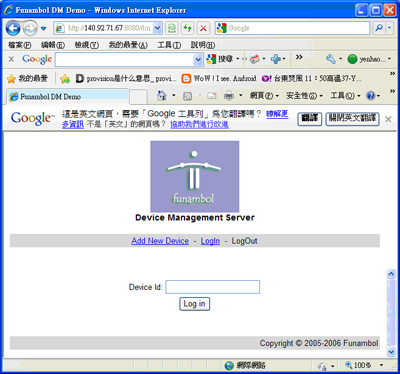Expand the command bar overflow chevron

coord(392,91)
